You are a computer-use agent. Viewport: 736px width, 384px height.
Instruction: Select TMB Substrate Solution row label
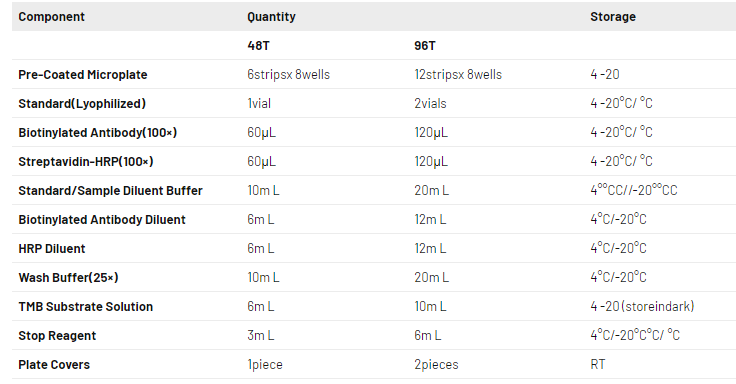tap(85, 307)
